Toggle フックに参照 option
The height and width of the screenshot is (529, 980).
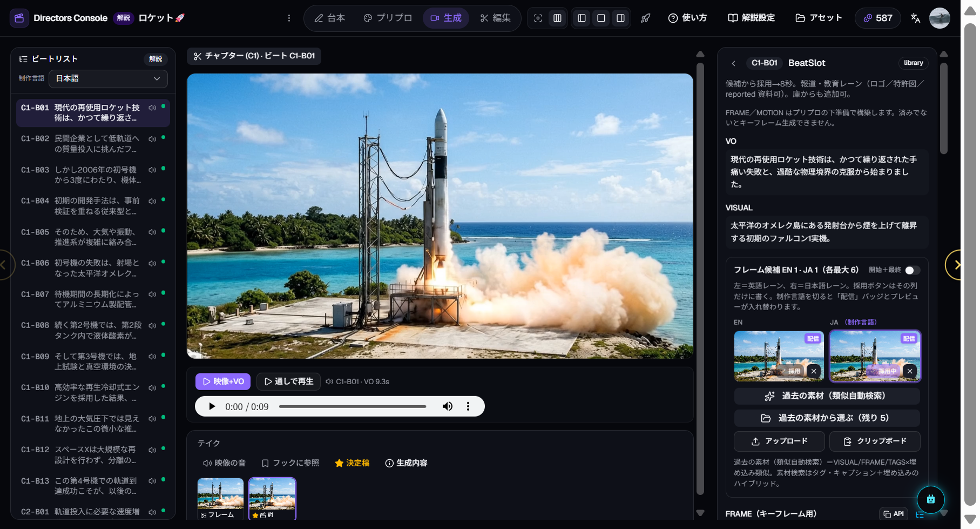290,463
